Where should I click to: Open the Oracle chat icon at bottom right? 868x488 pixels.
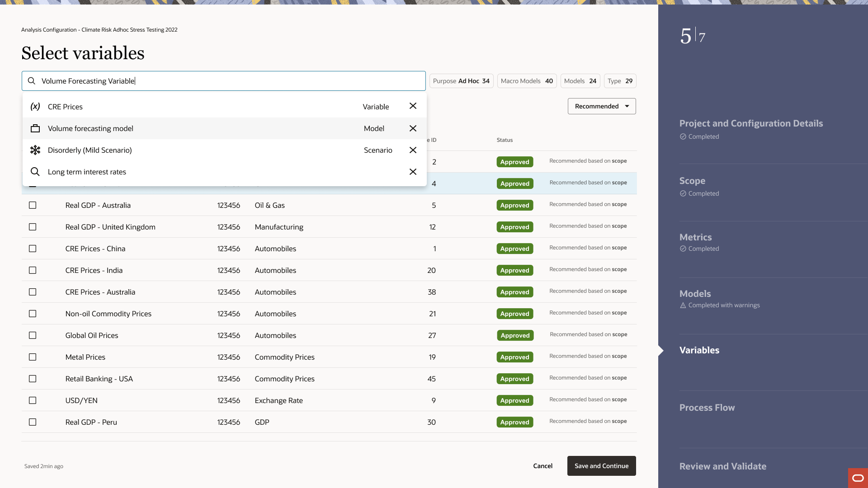click(x=858, y=478)
